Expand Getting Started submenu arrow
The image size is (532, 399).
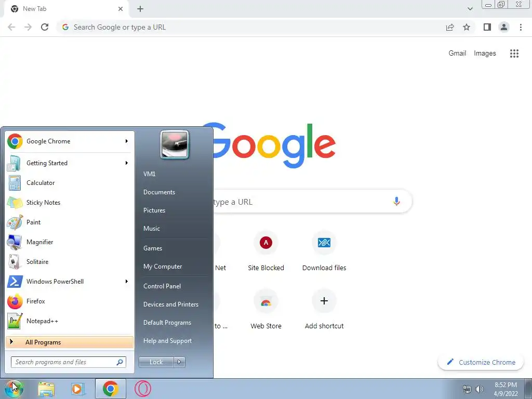point(127,163)
